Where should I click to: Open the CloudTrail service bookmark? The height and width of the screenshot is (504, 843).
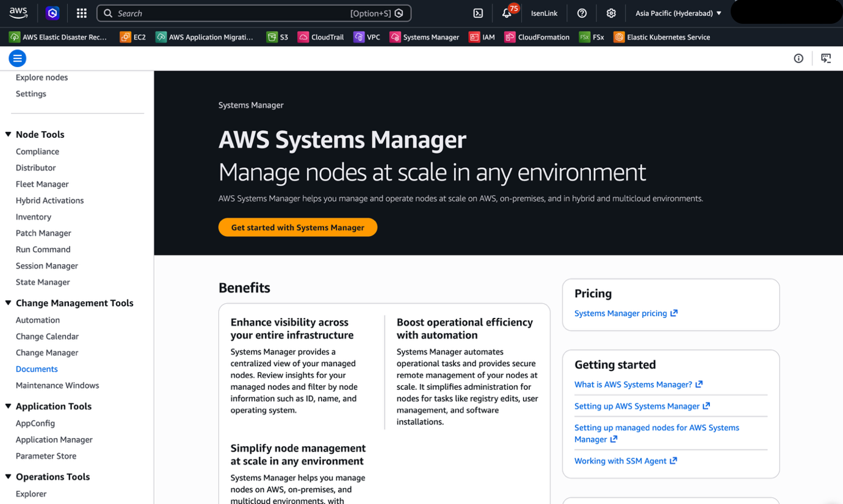click(321, 37)
